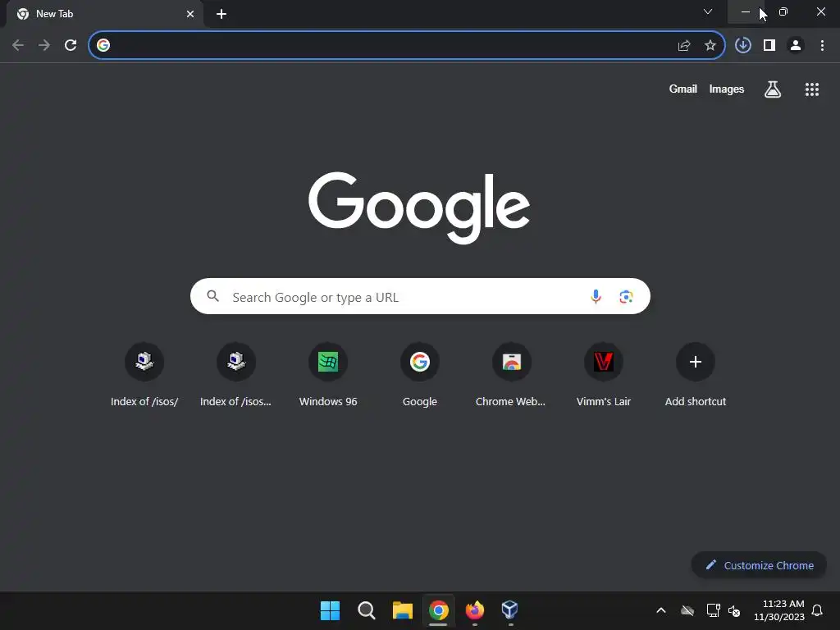Open the notifications bell

[818, 610]
